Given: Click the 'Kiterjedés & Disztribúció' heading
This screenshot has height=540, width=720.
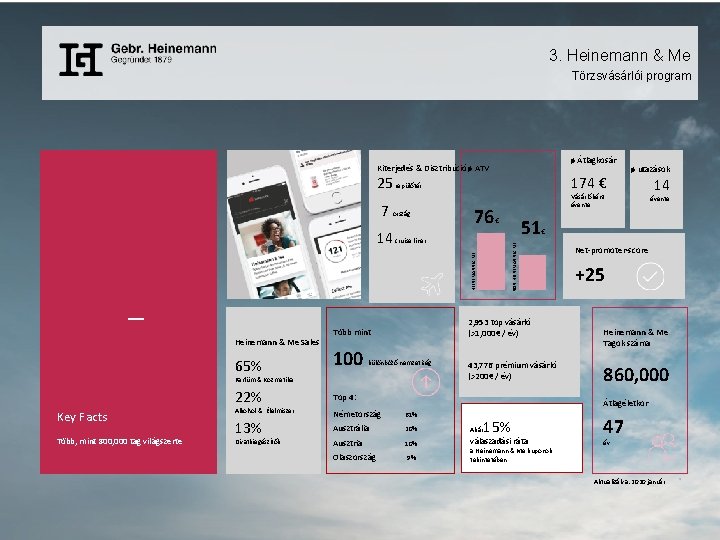Looking at the screenshot, I should coord(422,168).
